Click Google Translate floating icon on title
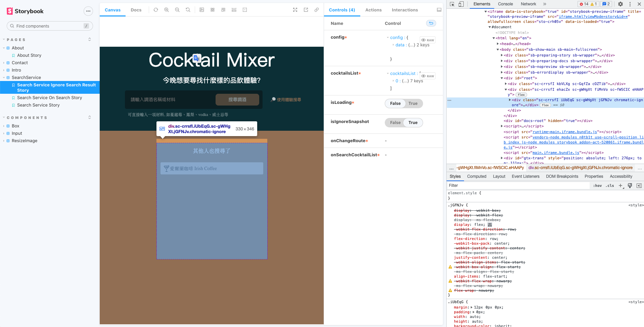 coord(197,58)
